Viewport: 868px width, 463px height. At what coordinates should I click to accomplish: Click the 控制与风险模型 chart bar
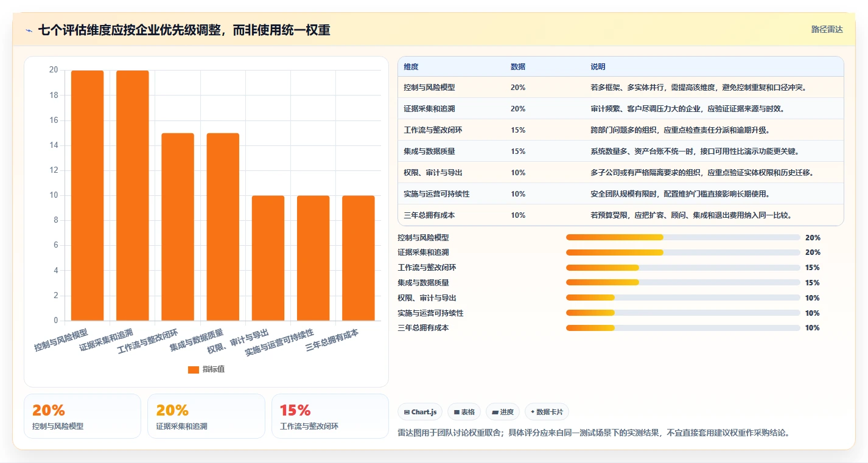[x=87, y=195]
